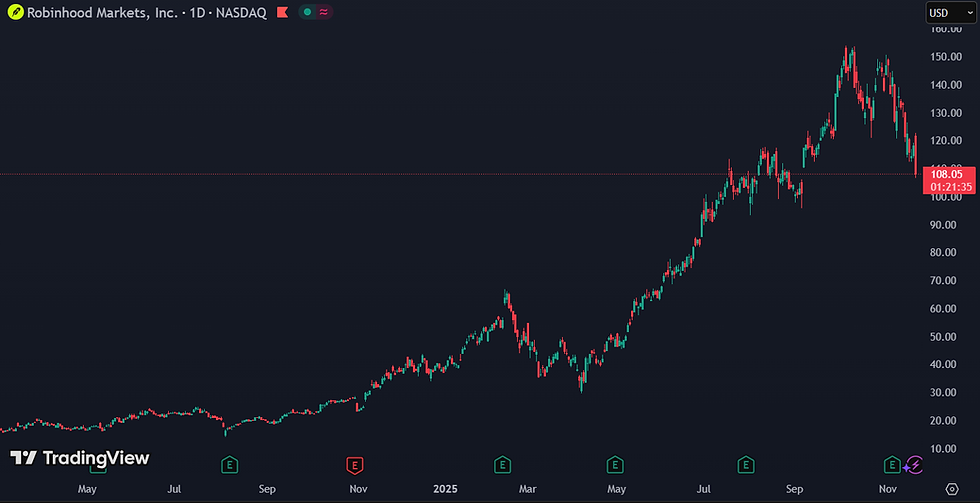
Task: Click green earnings marker between 2025 and Mar
Action: coord(502,465)
